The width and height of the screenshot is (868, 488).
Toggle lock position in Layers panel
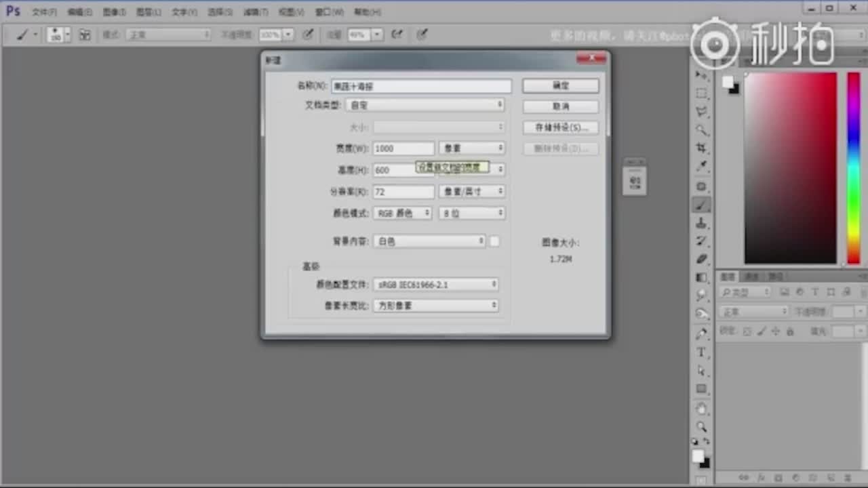point(776,332)
